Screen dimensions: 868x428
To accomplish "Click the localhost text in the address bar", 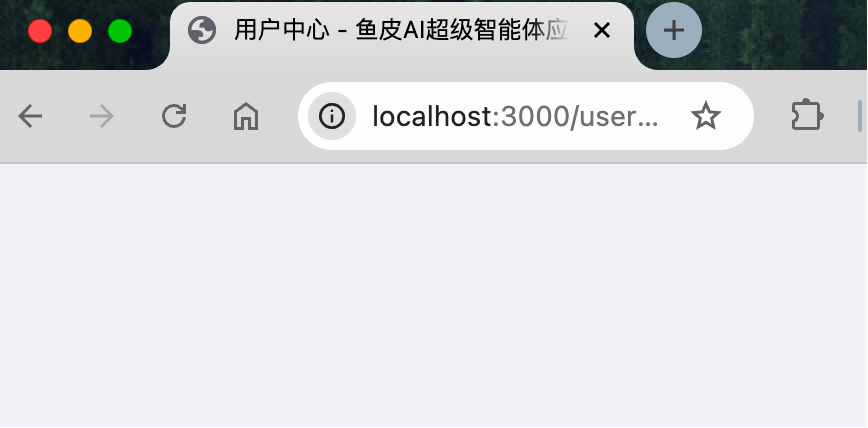I will (x=432, y=116).
